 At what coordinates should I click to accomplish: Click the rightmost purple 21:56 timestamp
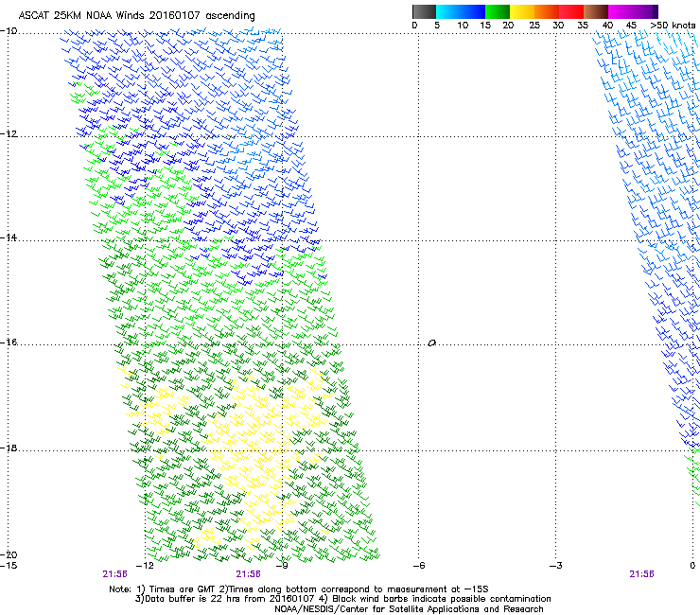(641, 574)
